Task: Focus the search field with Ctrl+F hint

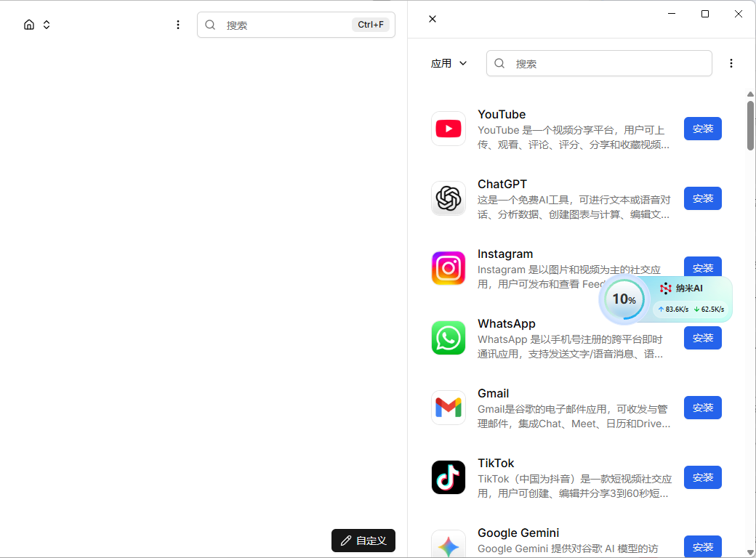Action: (296, 25)
